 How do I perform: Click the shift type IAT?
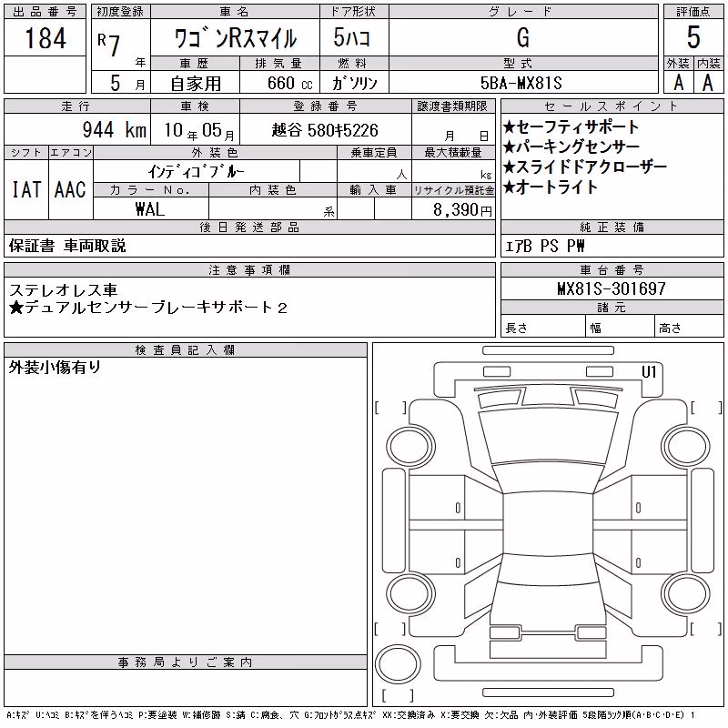tap(26, 189)
